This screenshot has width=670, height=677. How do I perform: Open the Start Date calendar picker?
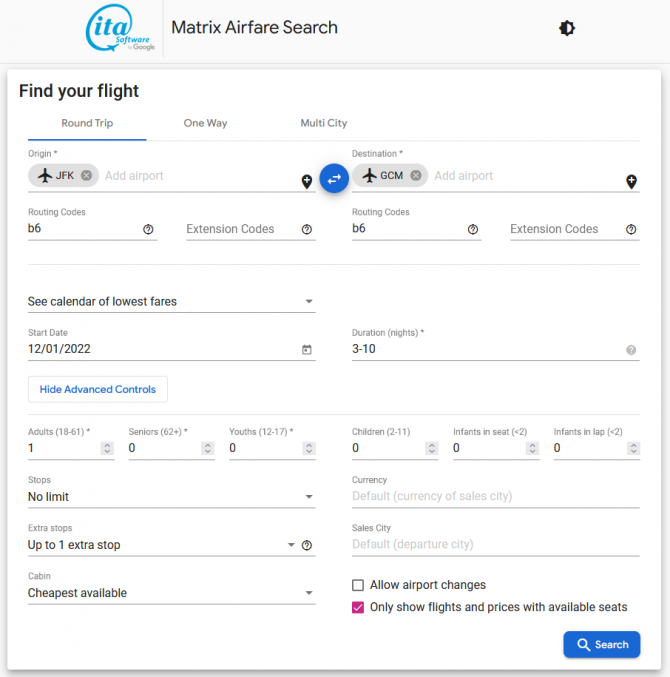coord(307,350)
